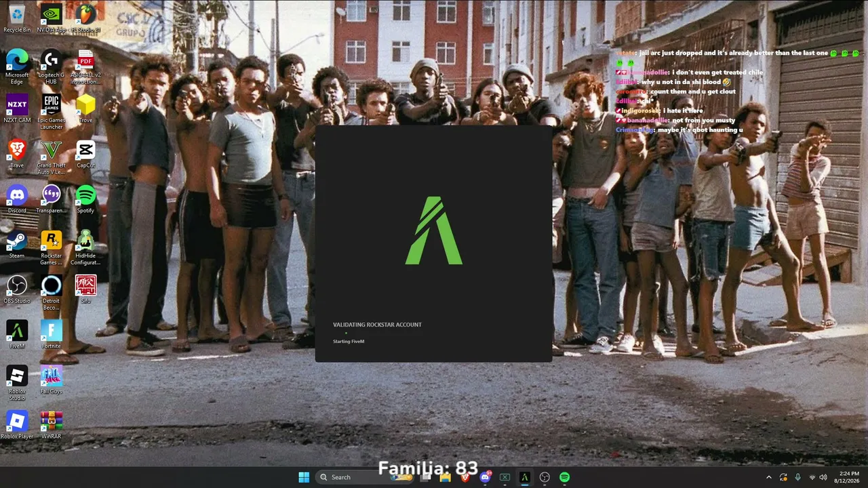This screenshot has height=488, width=868.
Task: Click the "VALIDATING ROCKSTAR ACCOUNT" status text
Action: pyautogui.click(x=377, y=325)
